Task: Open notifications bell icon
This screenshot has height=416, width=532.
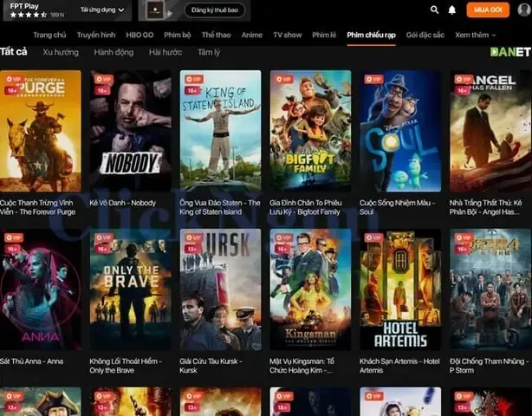Action: pos(452,10)
